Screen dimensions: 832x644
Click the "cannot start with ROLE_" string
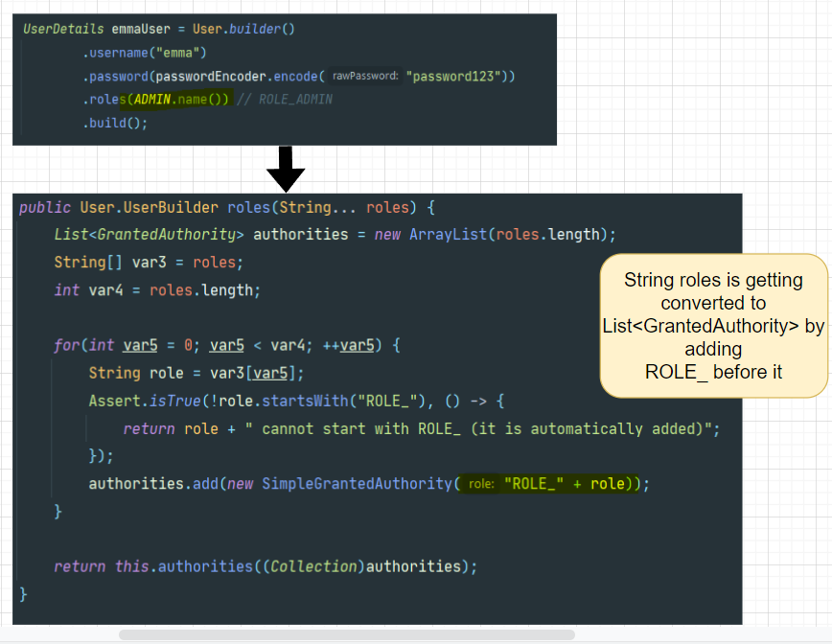(482, 428)
